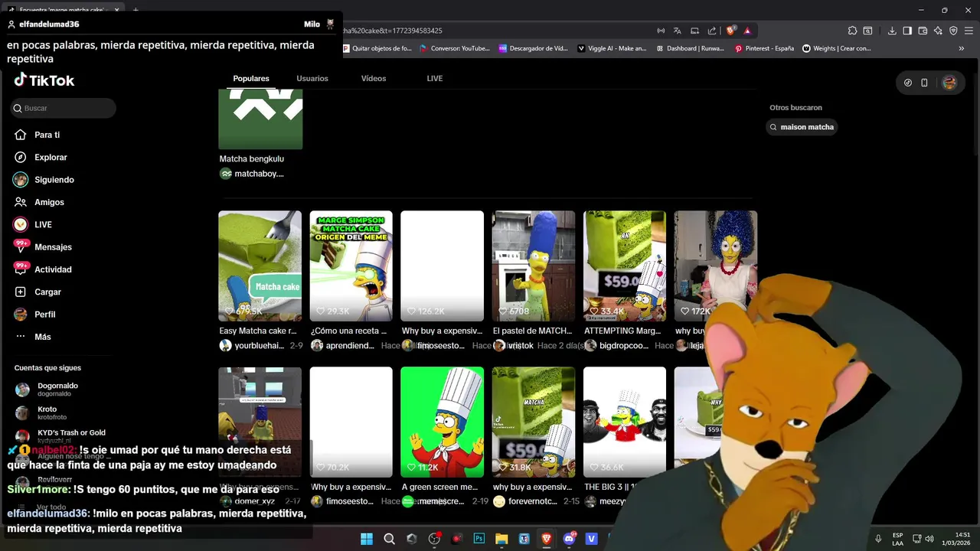The height and width of the screenshot is (551, 980).
Task: Click the maison matcha search suggestion
Action: (802, 127)
